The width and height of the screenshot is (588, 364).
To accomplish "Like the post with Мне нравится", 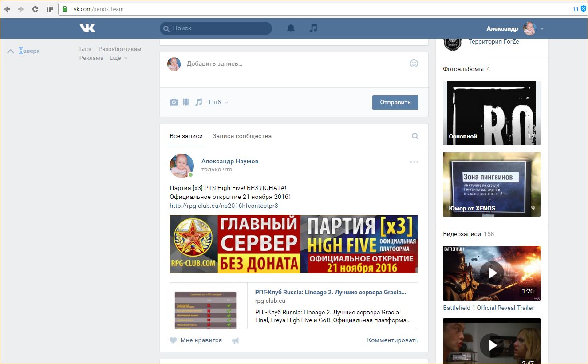I will tap(196, 340).
